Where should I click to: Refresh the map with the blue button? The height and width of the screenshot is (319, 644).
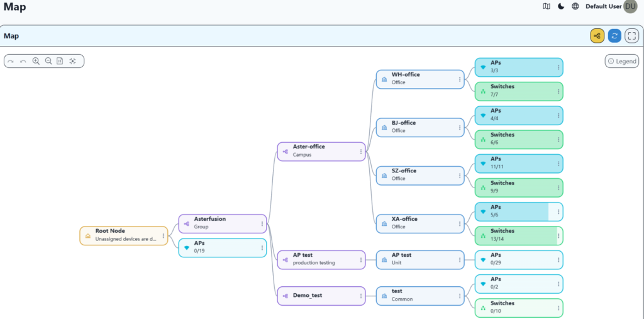coord(614,36)
